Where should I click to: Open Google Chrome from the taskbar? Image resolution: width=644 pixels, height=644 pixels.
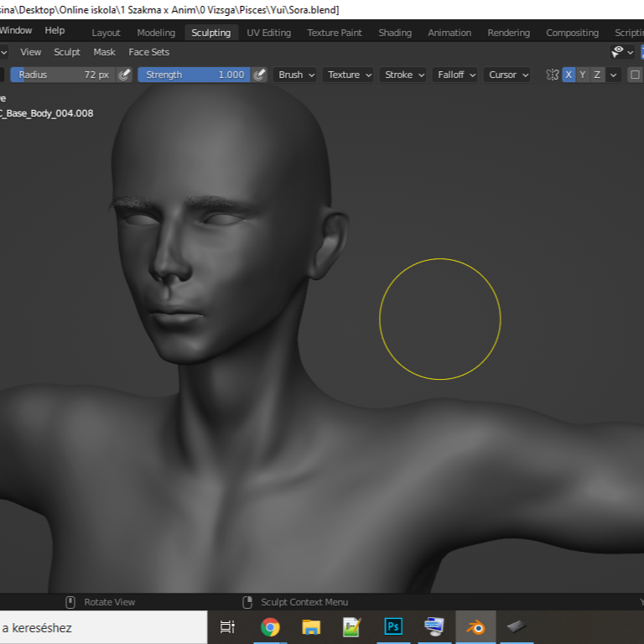[x=270, y=626]
